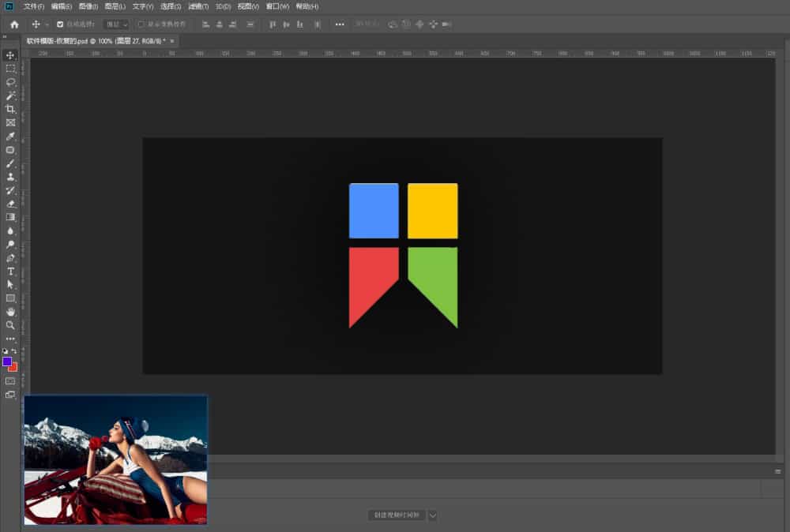The image size is (790, 532).
Task: Align horizontal centers in options bar
Action: click(219, 24)
